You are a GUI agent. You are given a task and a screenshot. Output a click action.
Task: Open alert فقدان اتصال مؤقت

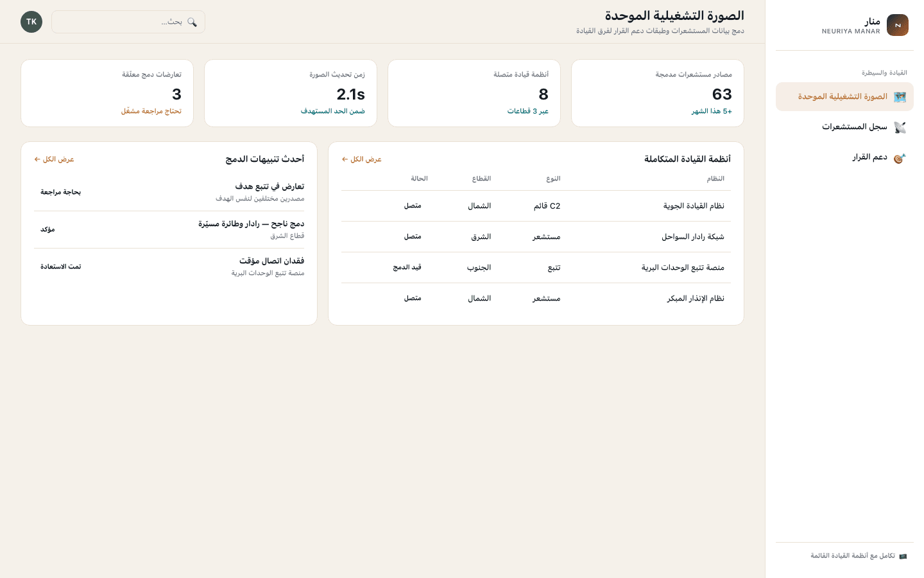(x=169, y=267)
